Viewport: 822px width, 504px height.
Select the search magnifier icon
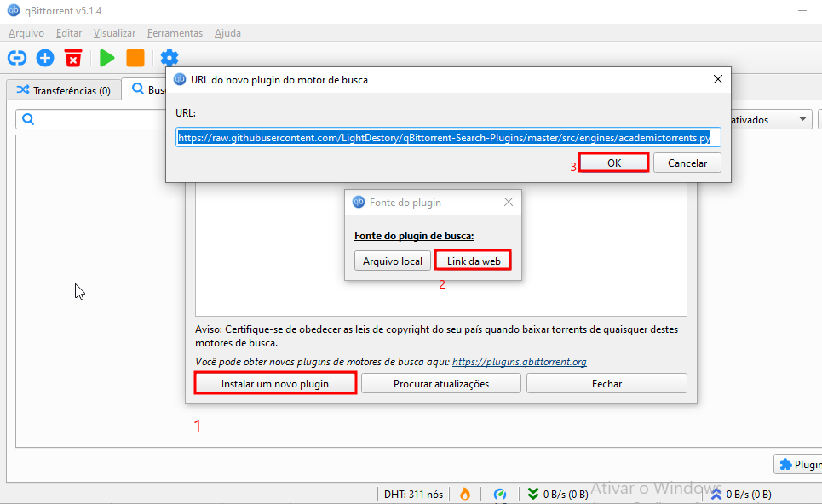tap(26, 119)
